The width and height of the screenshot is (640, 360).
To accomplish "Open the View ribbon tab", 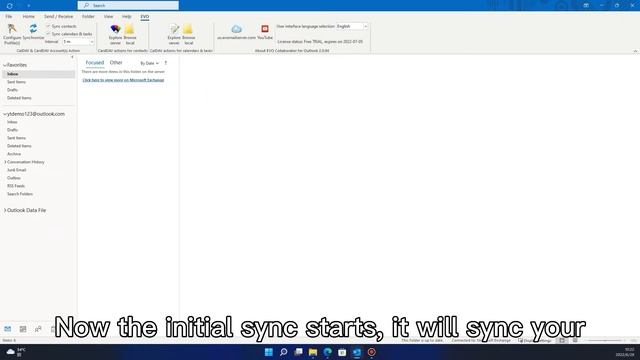I will coord(108,16).
